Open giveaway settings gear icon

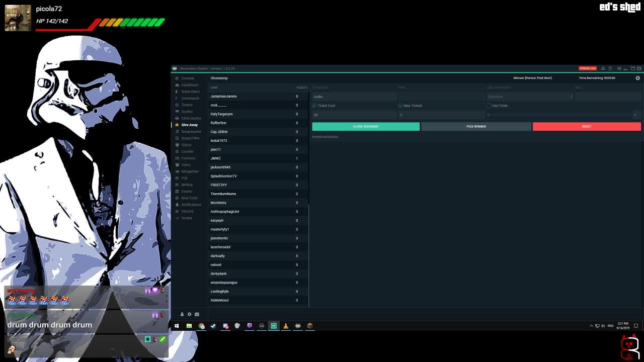637,78
